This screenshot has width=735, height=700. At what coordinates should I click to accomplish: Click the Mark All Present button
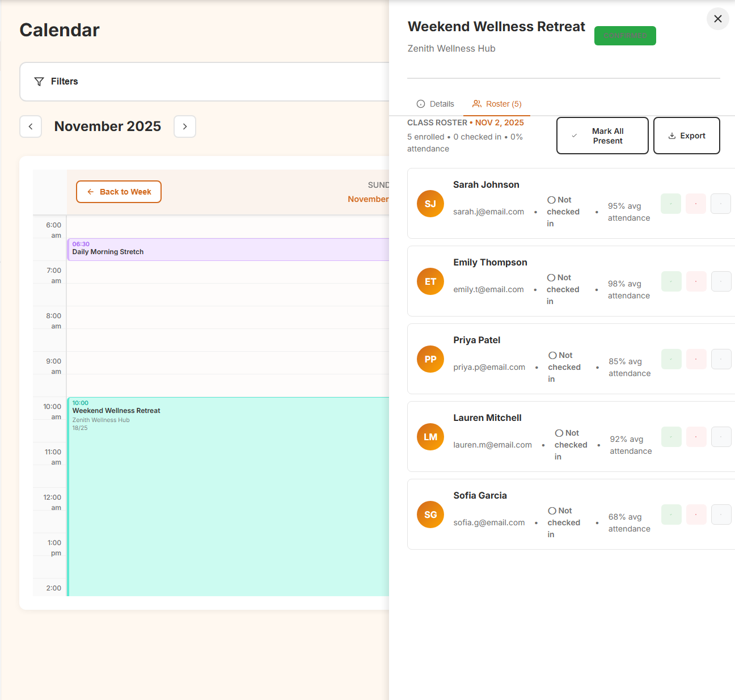coord(602,136)
